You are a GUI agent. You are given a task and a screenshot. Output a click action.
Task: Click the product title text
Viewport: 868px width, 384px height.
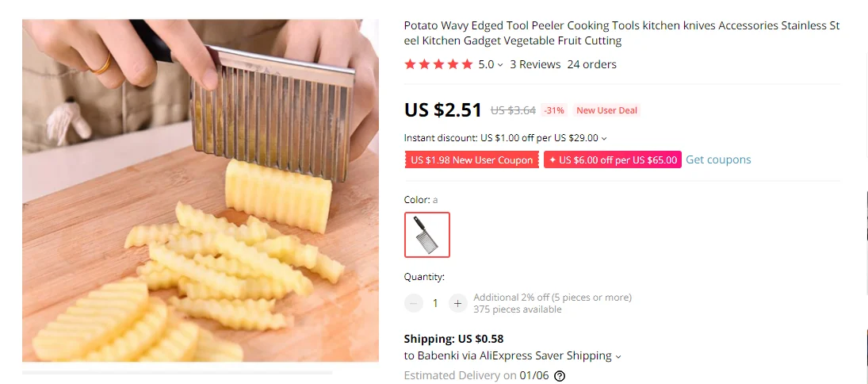621,33
